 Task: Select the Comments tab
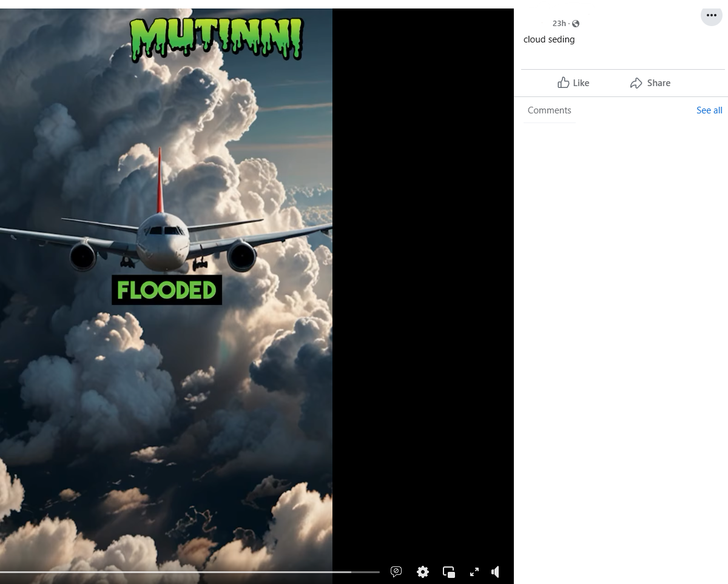click(x=549, y=110)
